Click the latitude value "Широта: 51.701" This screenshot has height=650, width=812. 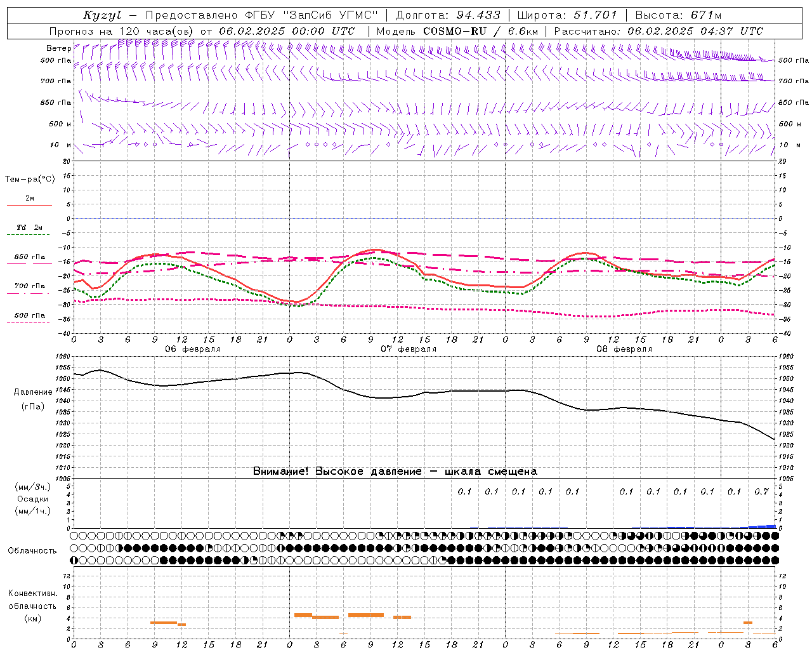(567, 15)
